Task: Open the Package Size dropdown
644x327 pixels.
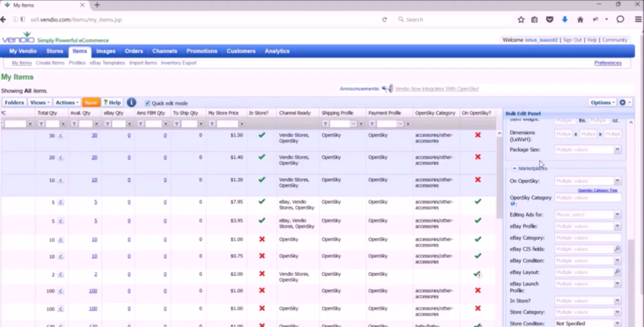Action: (x=617, y=150)
